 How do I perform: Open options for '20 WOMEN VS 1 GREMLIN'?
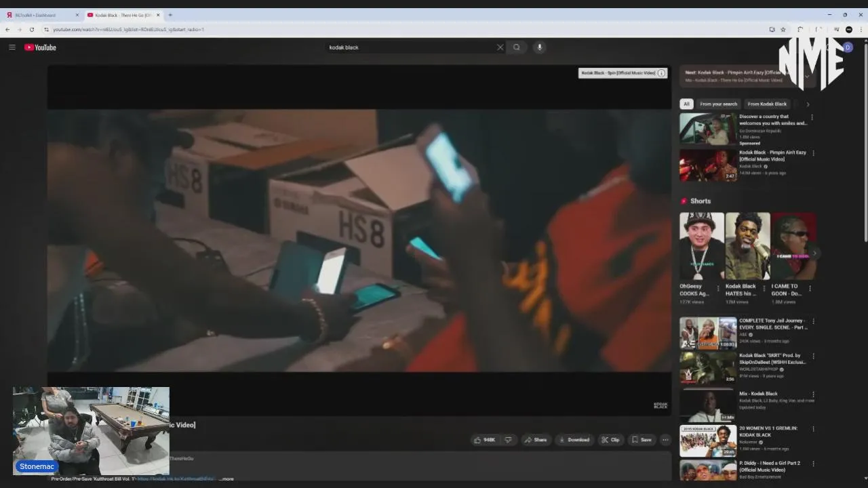(814, 429)
